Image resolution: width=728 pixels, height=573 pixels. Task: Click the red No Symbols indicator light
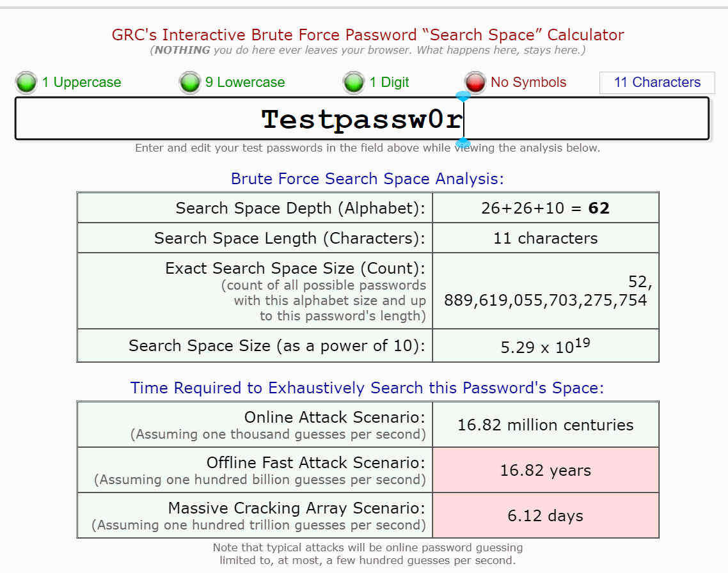click(475, 82)
